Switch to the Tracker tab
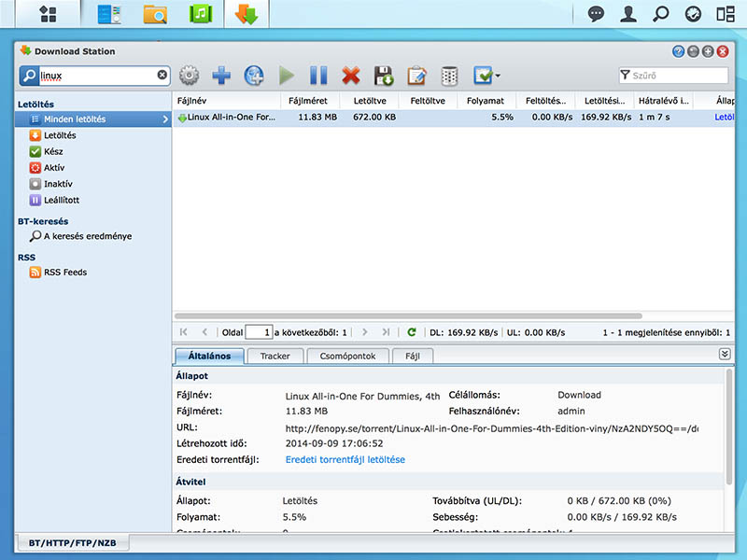 click(x=275, y=357)
